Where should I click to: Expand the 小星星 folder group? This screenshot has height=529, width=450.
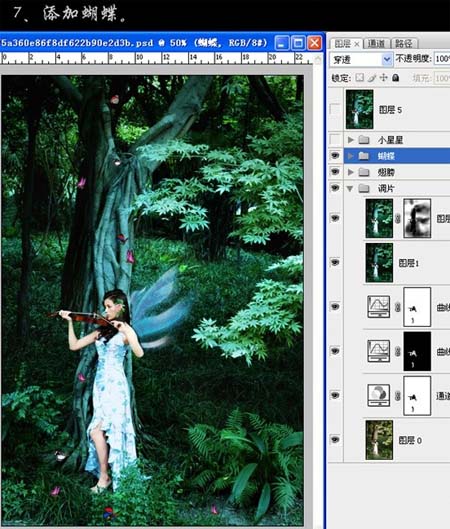coord(350,139)
